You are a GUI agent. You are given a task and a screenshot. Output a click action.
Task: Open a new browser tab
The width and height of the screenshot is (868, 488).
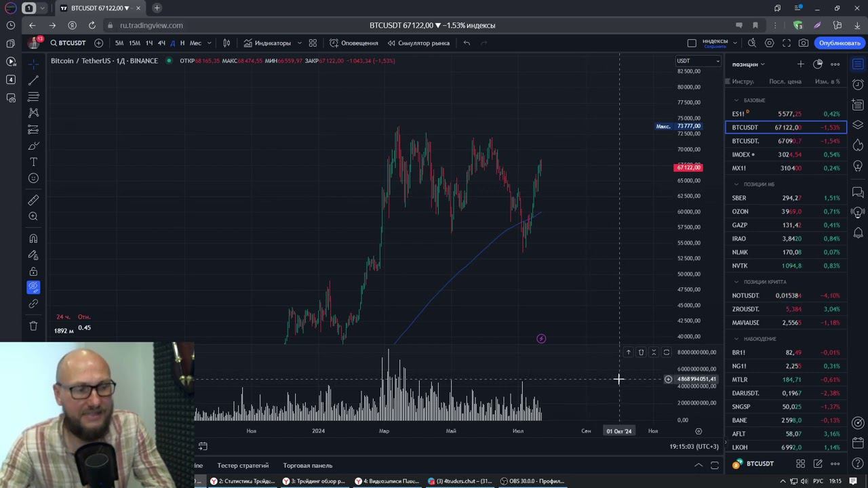[x=157, y=8]
